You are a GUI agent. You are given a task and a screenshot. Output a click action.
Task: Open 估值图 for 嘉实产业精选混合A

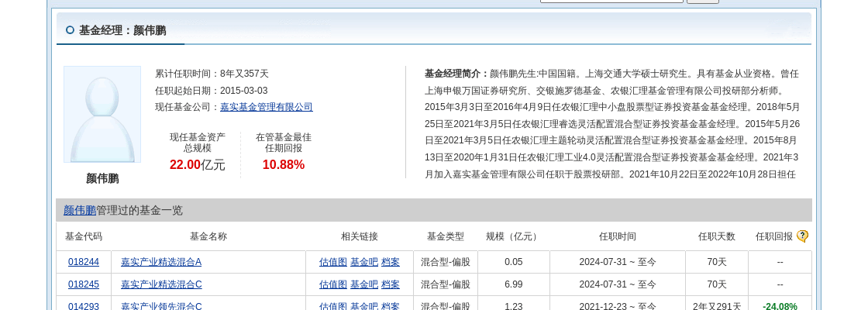click(x=333, y=262)
